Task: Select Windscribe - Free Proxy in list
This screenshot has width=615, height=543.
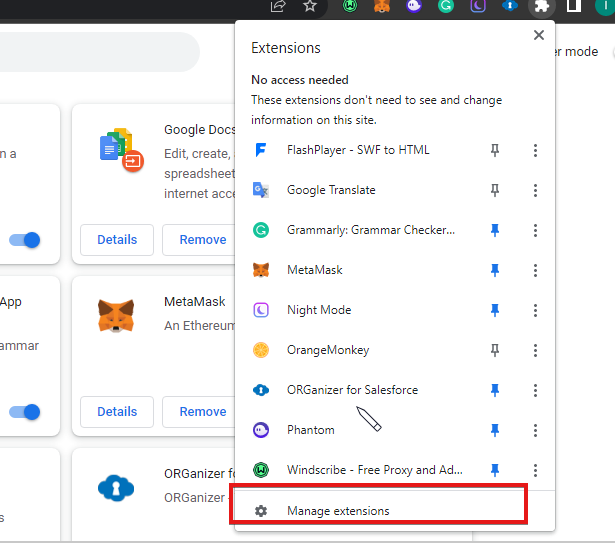Action: [x=358, y=470]
